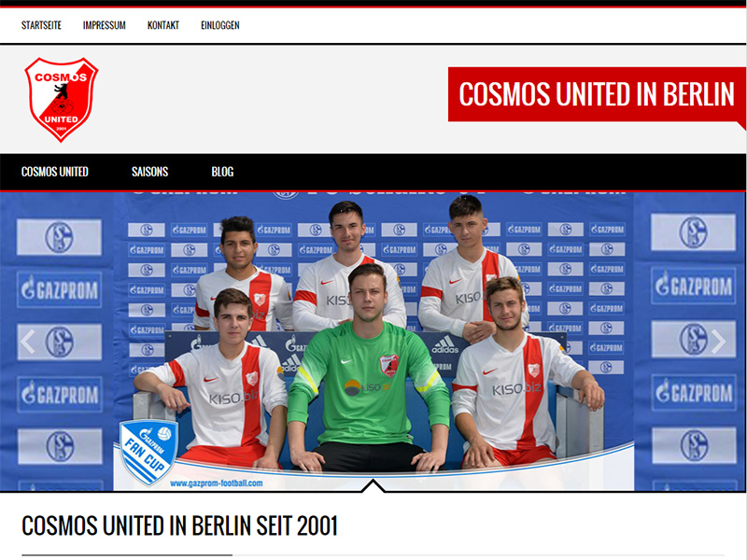Go to the Kontakt page
Screen dimensions: 747x560
pos(163,25)
